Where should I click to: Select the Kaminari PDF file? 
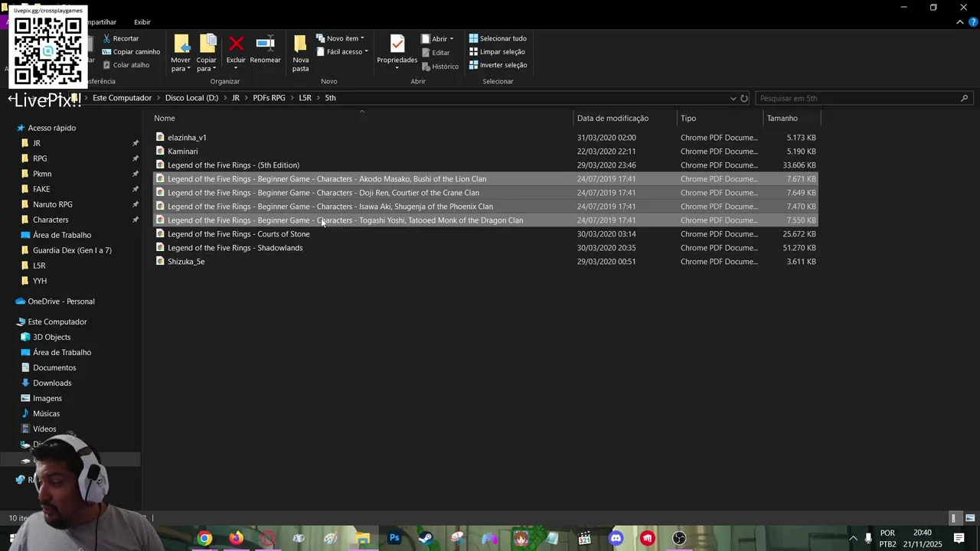tap(182, 152)
